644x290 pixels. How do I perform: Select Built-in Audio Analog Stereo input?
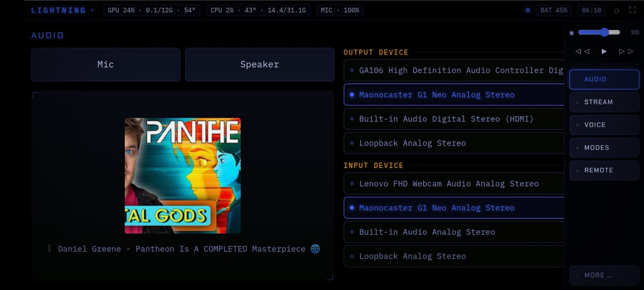coord(454,232)
